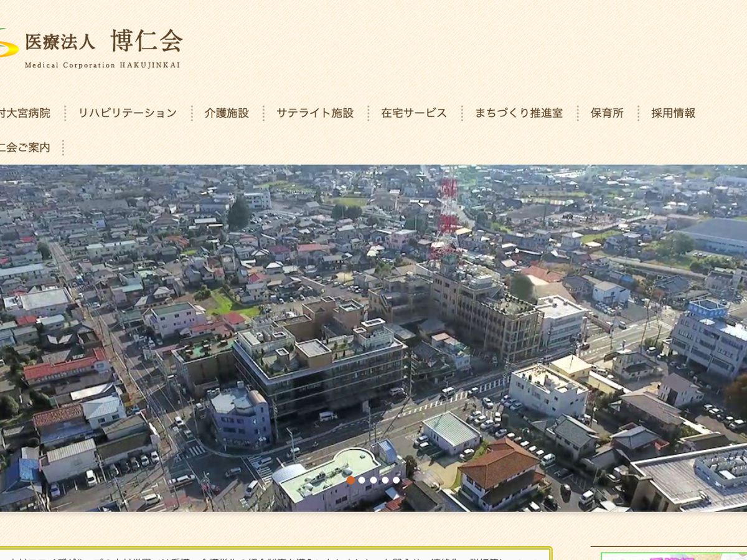Click the Medical Corporation HAKUJINKAI text
Image resolution: width=747 pixels, height=560 pixels.
tap(102, 65)
